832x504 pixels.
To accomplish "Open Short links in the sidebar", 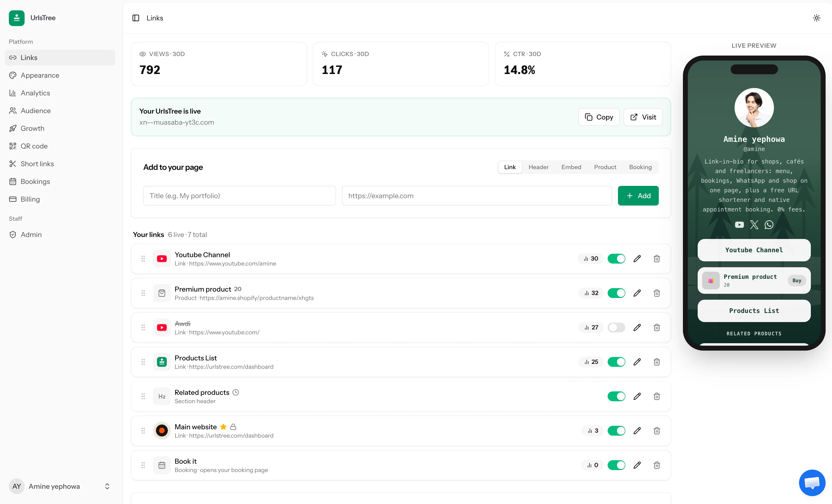I will click(x=60, y=164).
